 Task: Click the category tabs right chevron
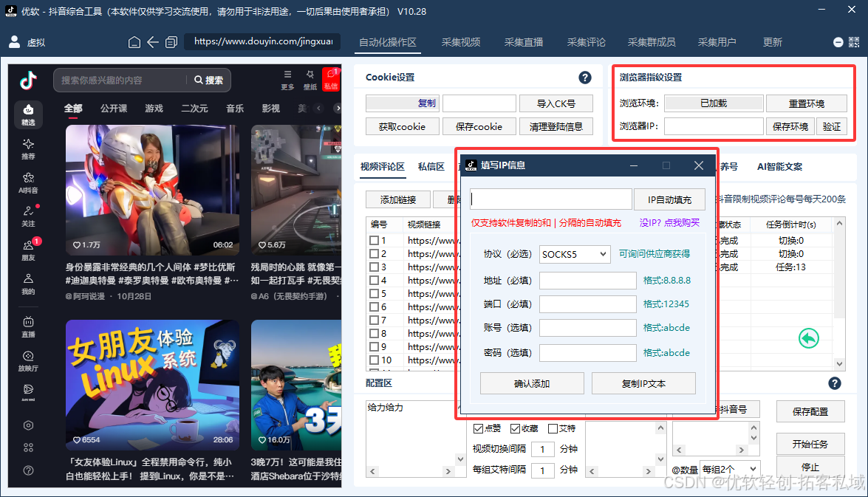click(337, 108)
